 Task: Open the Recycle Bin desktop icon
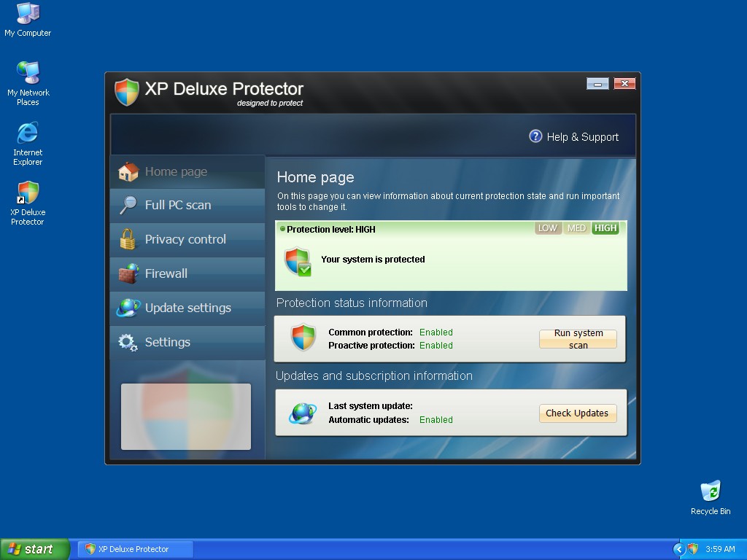point(710,497)
